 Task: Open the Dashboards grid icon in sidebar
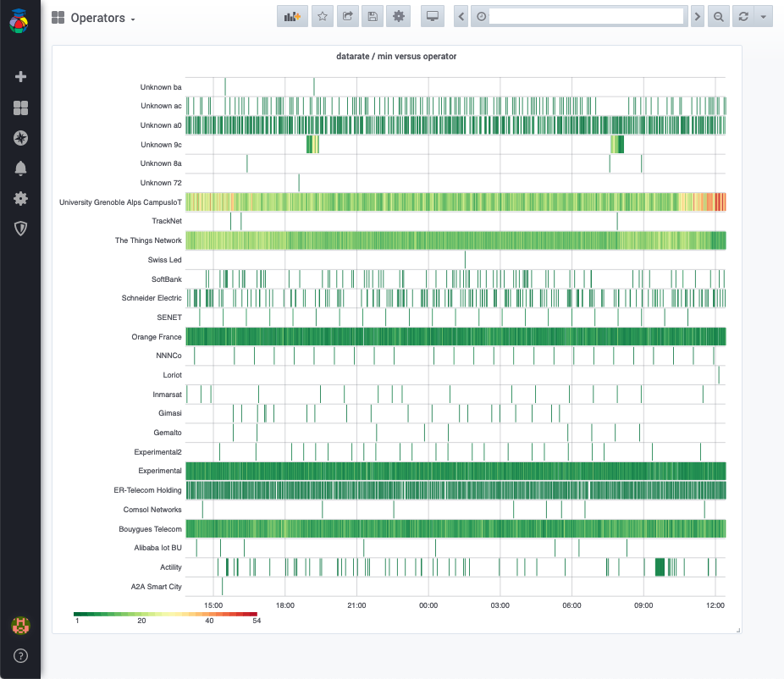(x=20, y=108)
